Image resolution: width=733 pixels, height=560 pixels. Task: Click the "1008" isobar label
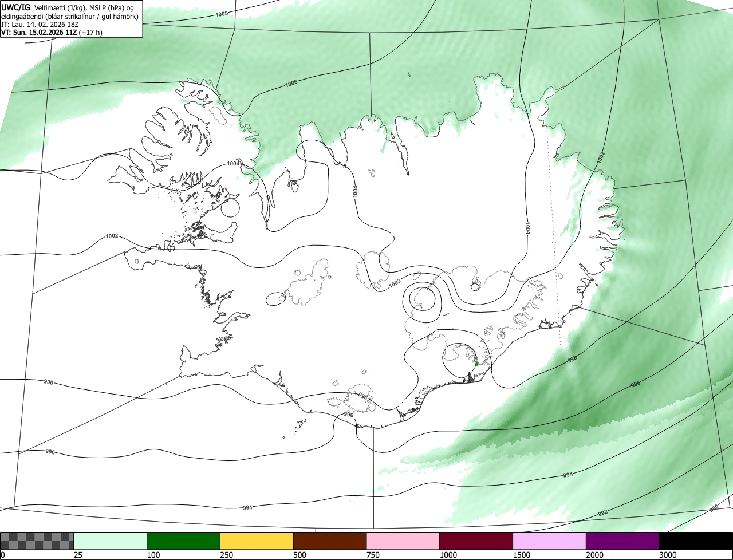coord(222,14)
